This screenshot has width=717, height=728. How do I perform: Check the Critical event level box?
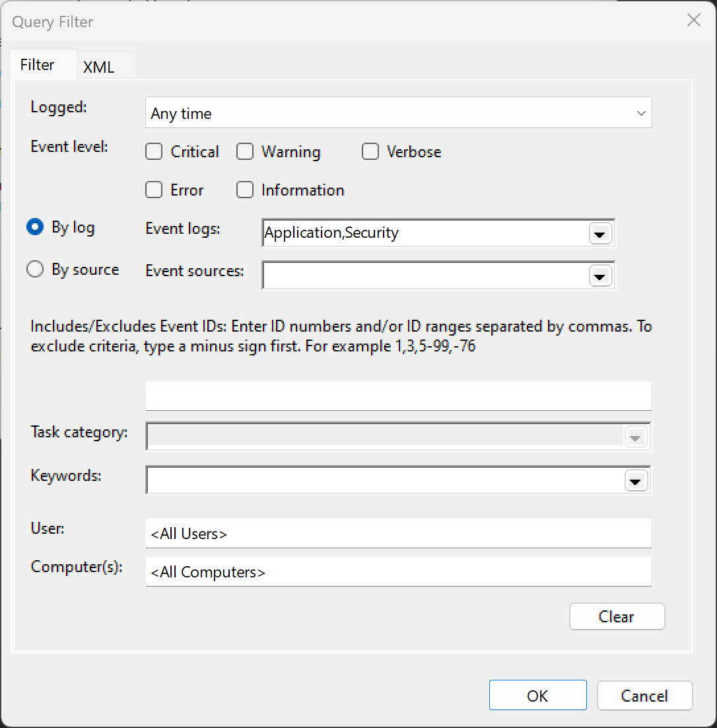[x=154, y=152]
